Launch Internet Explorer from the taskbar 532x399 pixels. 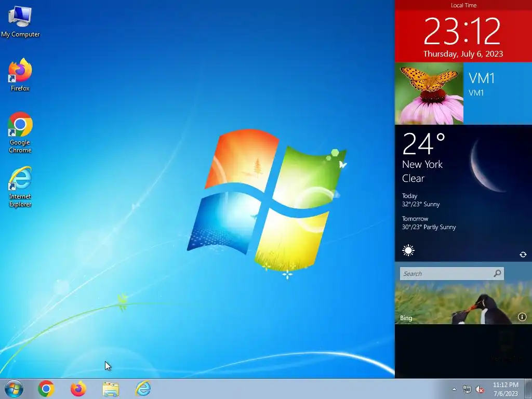click(143, 389)
